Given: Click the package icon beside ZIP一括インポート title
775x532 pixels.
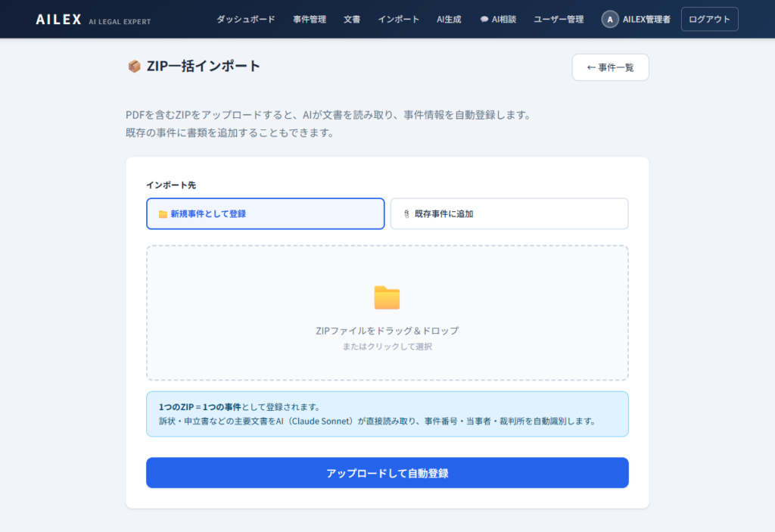Looking at the screenshot, I should [134, 67].
